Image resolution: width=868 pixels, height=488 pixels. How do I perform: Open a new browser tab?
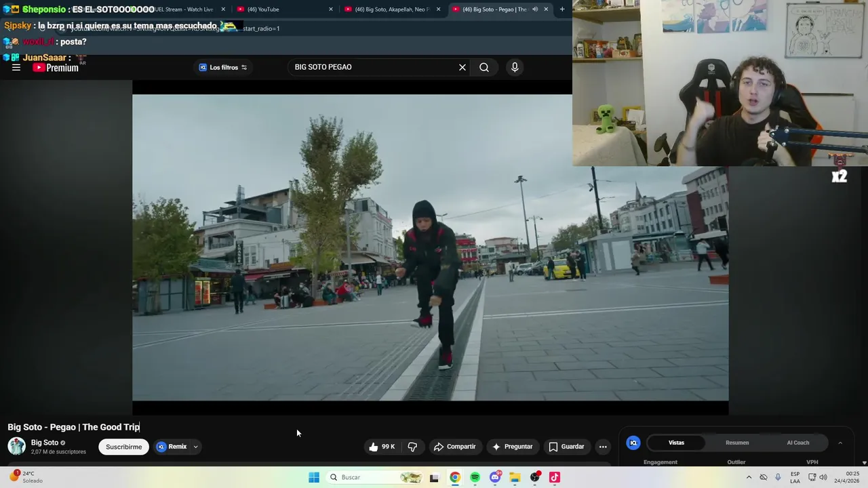click(x=562, y=9)
